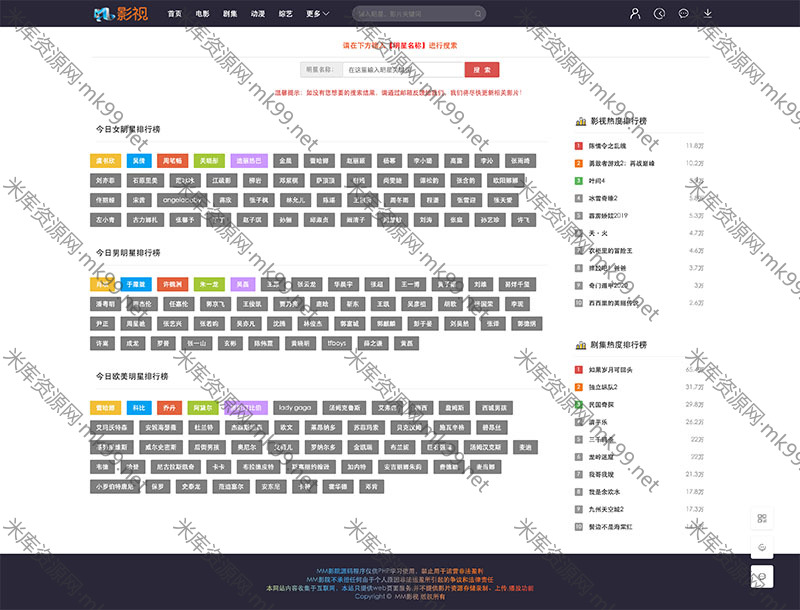Open 我是余欢水 in the series ranking
Viewport: 800px width, 610px height.
(x=604, y=492)
